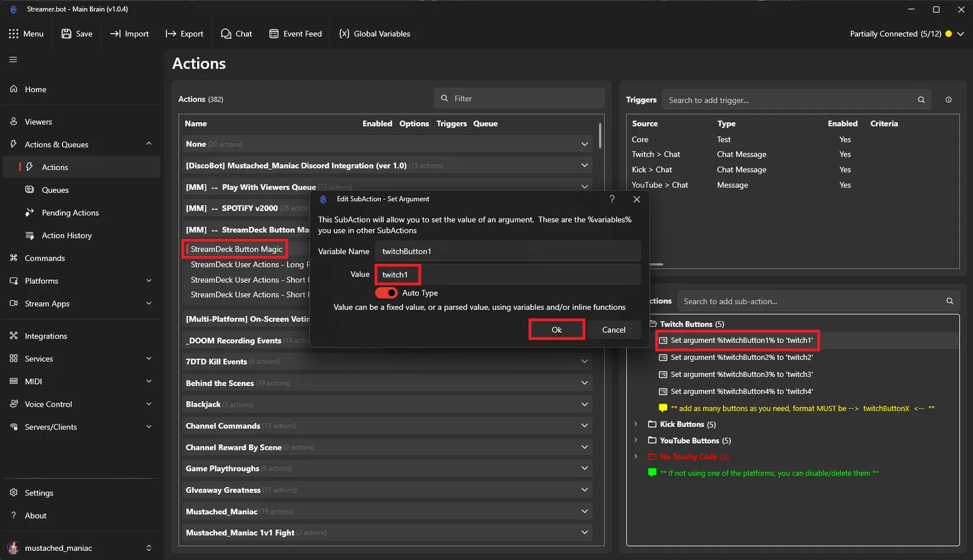
Task: Click Export in the top toolbar
Action: click(x=184, y=33)
